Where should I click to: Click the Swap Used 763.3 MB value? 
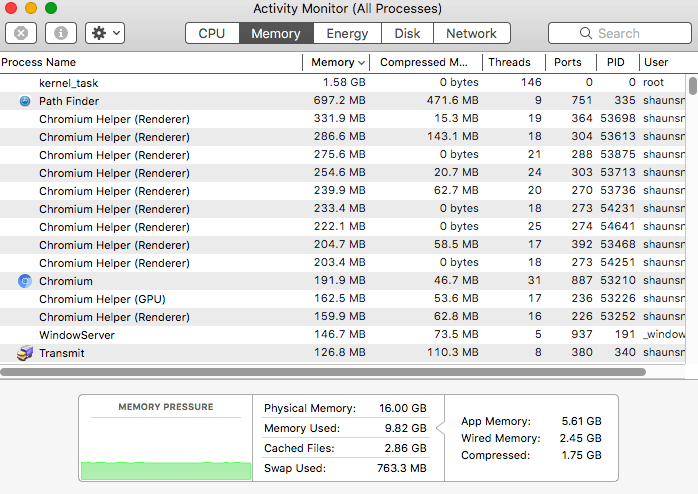pyautogui.click(x=402, y=468)
